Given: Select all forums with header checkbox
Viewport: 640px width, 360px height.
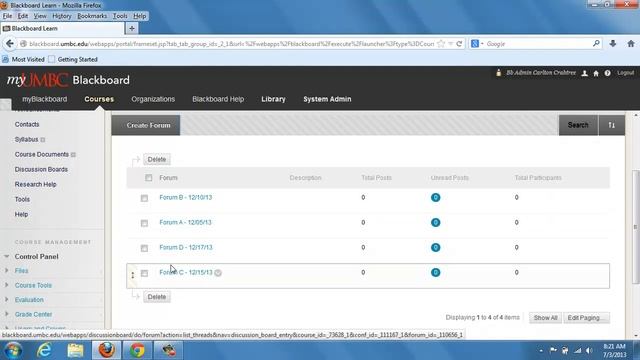Looking at the screenshot, I should [x=149, y=178].
